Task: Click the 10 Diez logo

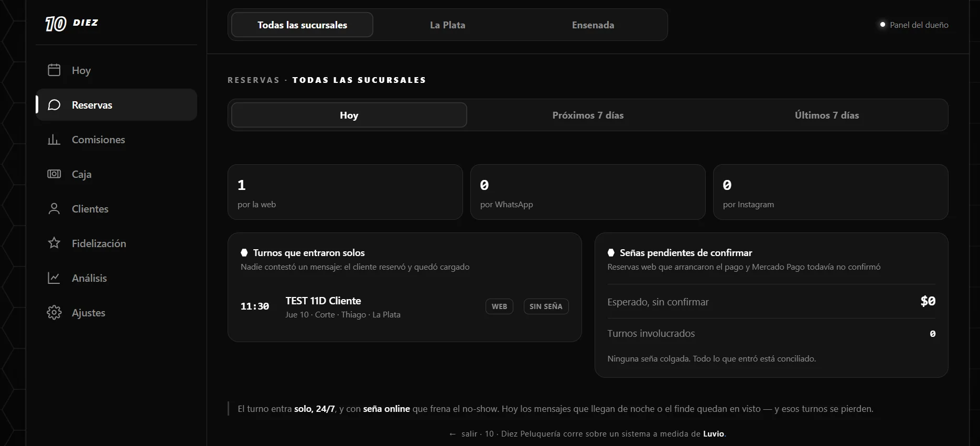Action: [72, 23]
